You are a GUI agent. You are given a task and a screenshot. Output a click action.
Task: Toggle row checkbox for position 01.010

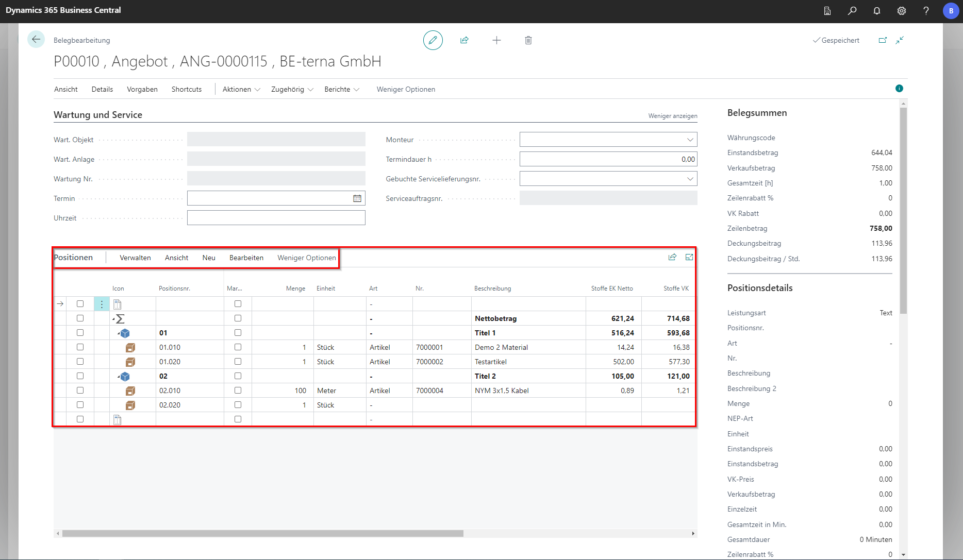[80, 347]
